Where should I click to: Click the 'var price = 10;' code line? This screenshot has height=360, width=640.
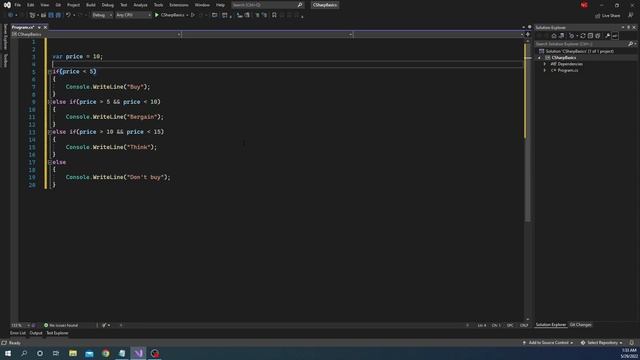(78, 57)
